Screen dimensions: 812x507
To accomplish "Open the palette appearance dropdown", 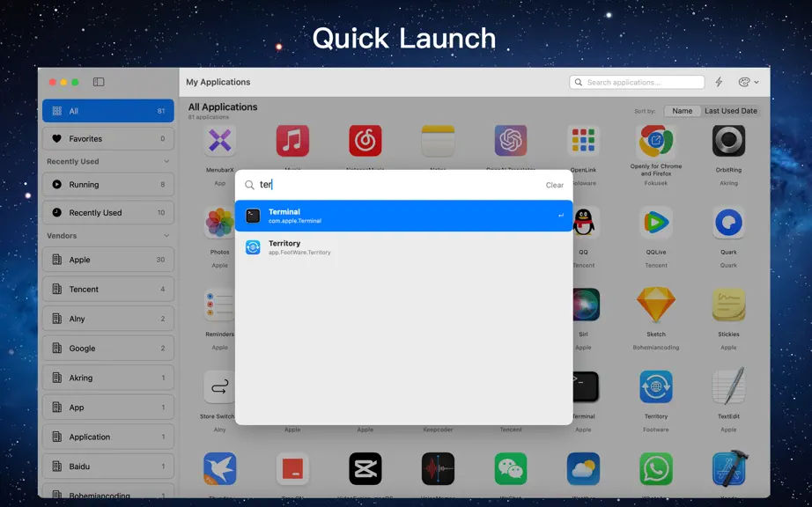I will click(x=749, y=82).
